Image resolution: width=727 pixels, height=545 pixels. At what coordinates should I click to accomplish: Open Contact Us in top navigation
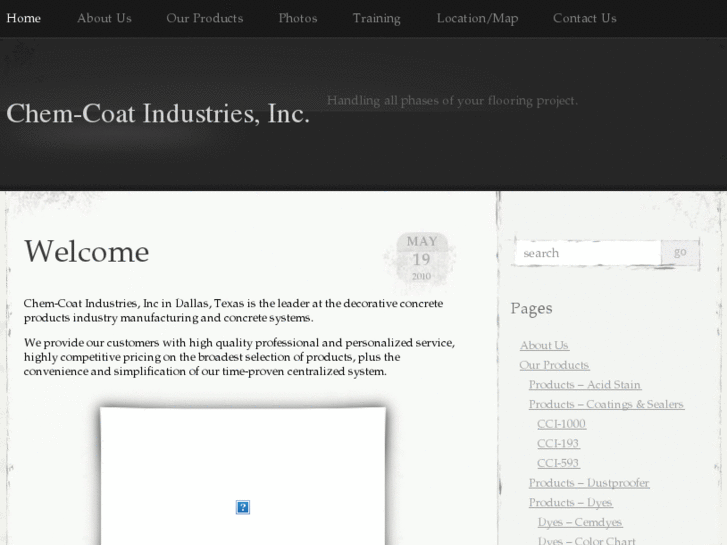(584, 18)
